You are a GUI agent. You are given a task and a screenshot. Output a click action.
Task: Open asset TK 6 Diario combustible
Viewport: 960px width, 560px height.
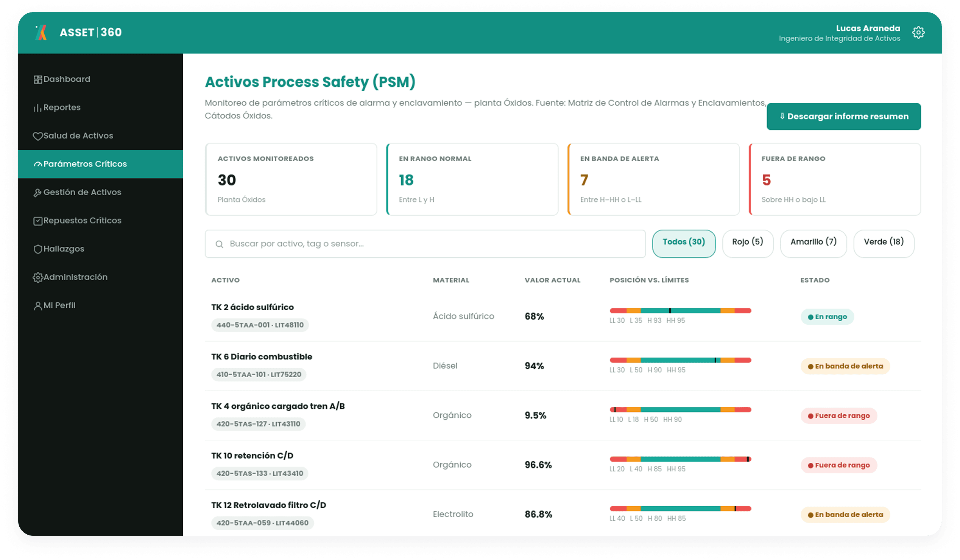point(262,357)
